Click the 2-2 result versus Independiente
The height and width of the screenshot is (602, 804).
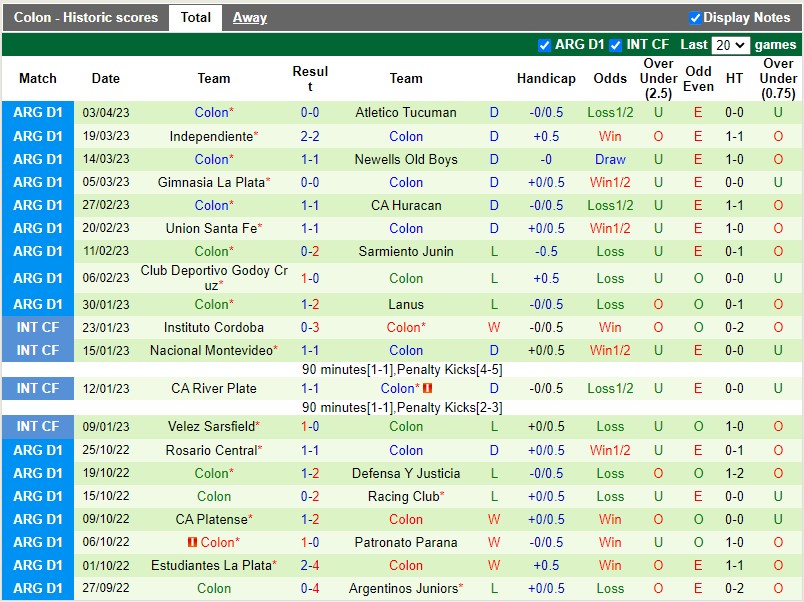click(x=310, y=136)
